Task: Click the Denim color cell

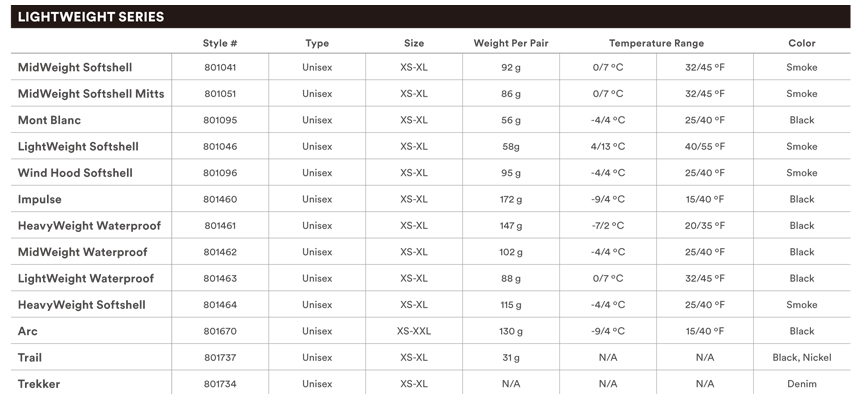Action: click(801, 384)
